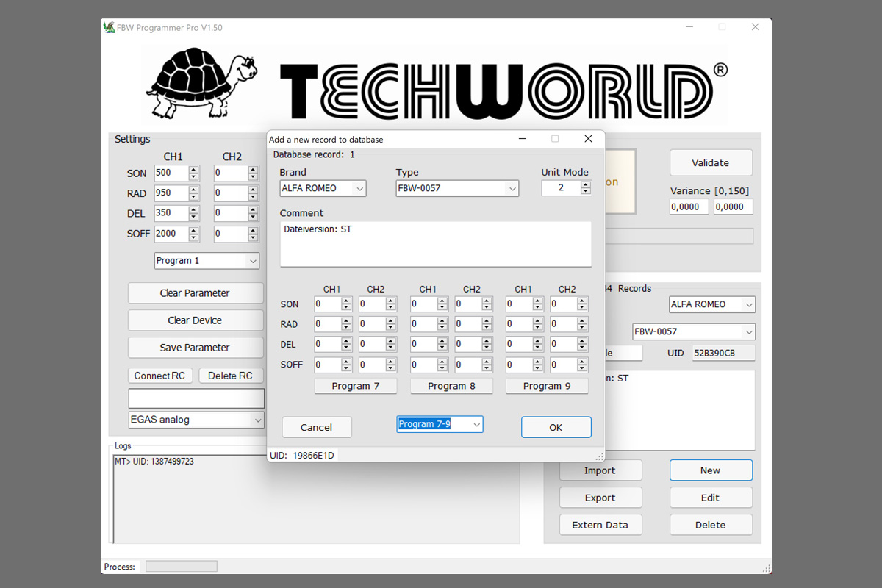Close the add record dialog window

pos(588,139)
